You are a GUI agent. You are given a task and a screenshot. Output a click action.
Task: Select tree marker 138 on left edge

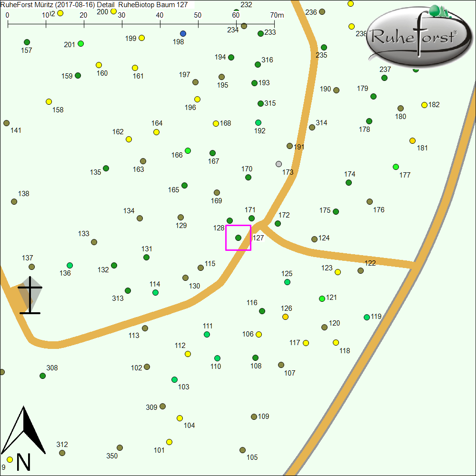14,202
